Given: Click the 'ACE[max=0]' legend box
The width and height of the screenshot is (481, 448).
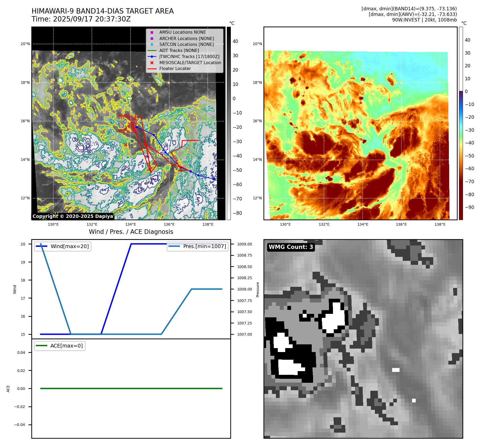Looking at the screenshot, I should 60,346.
